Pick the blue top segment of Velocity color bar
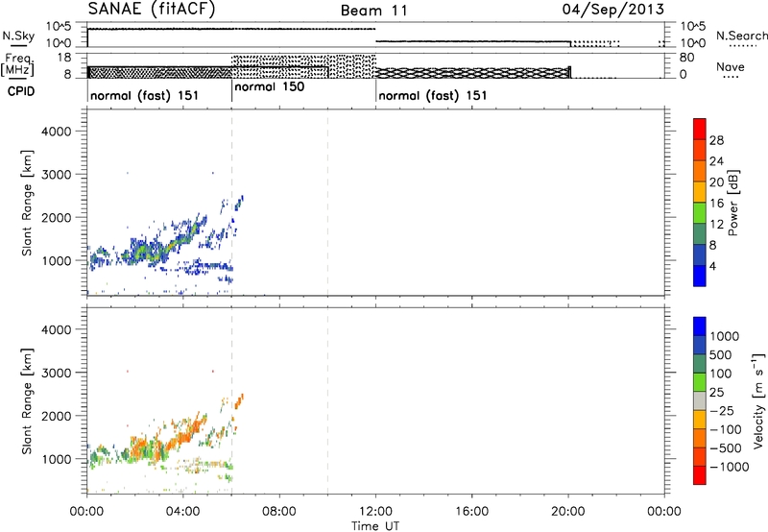The image size is (768, 532). pyautogui.click(x=700, y=326)
